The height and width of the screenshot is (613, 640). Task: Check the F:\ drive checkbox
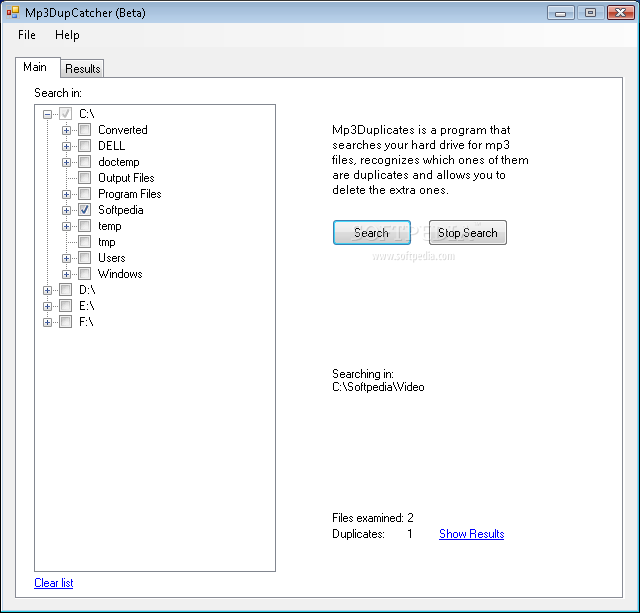(65, 322)
